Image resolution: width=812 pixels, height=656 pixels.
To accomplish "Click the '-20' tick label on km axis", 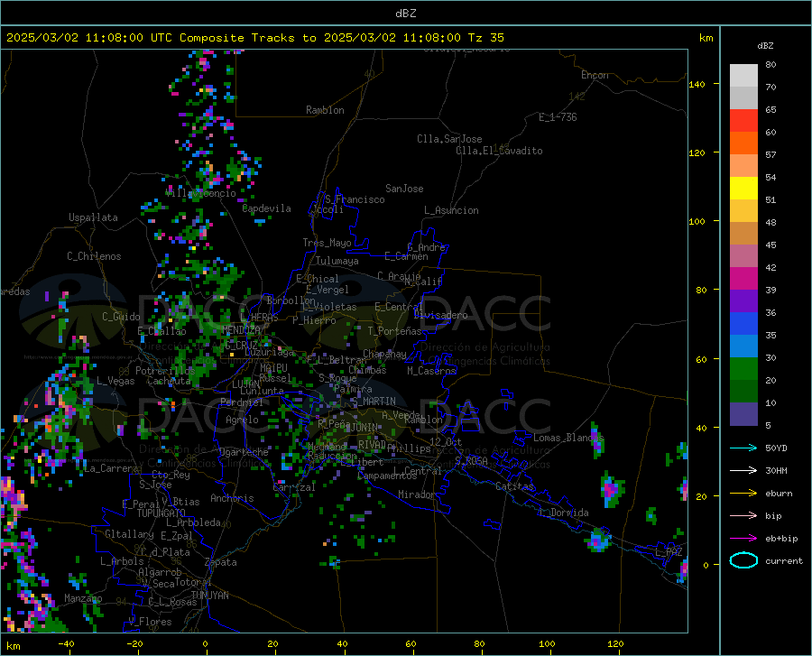I will pyautogui.click(x=134, y=644).
